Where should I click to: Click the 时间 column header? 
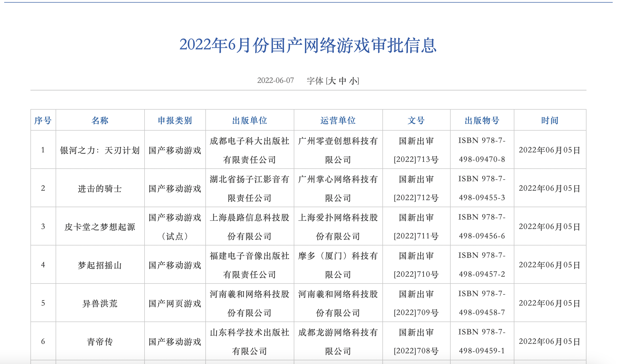click(550, 120)
